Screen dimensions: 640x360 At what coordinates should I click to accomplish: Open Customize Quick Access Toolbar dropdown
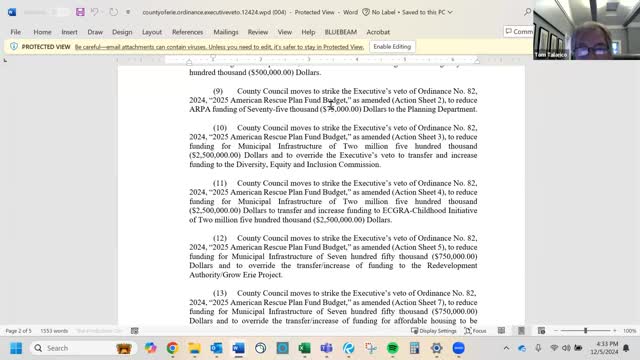pos(128,12)
